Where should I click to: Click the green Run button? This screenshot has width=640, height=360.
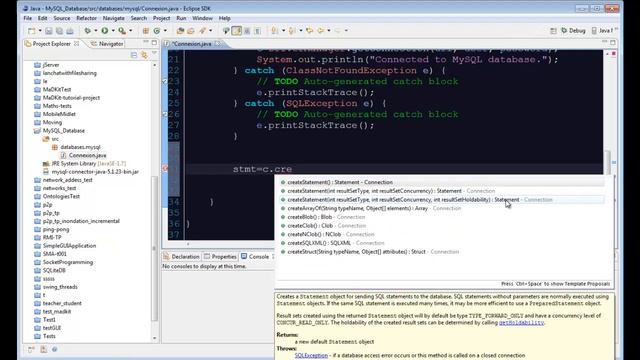pos(105,31)
